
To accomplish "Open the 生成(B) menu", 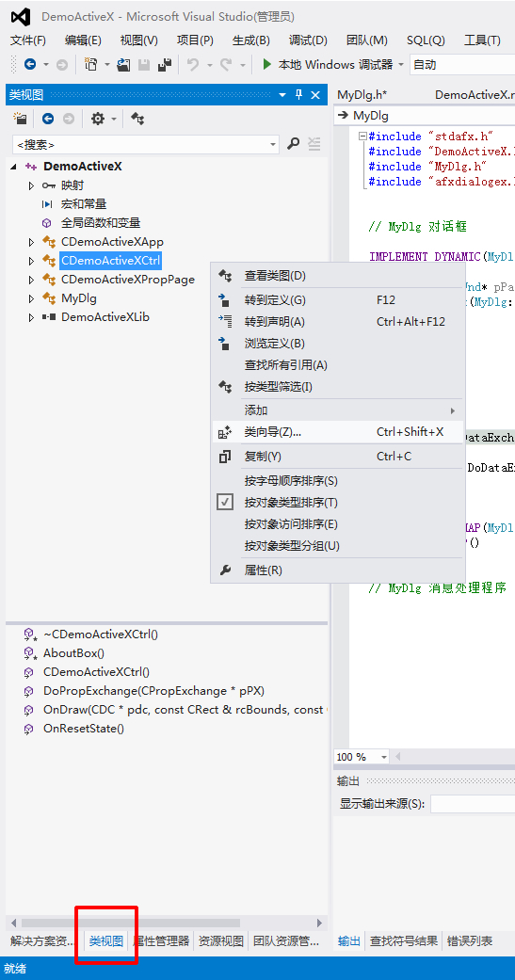I will (x=250, y=40).
